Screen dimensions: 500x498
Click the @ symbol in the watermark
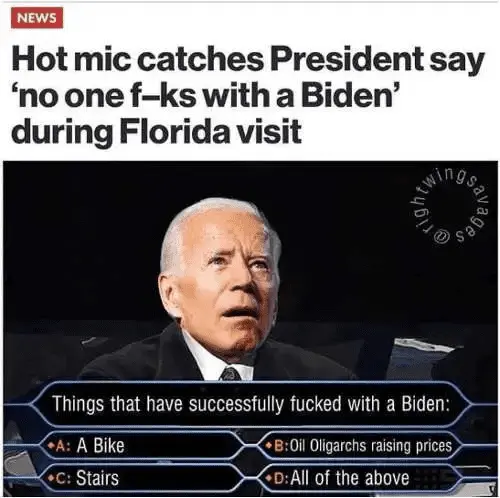(441, 236)
